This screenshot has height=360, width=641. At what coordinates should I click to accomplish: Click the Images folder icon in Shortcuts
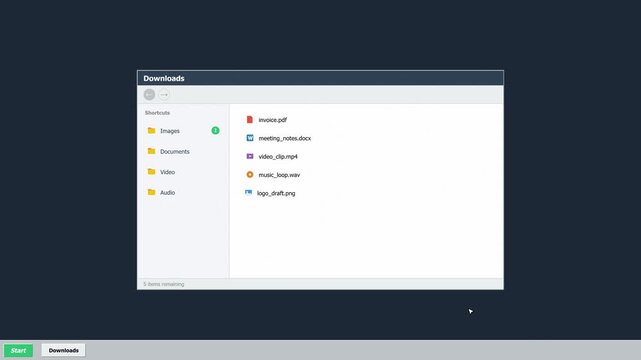coord(151,130)
